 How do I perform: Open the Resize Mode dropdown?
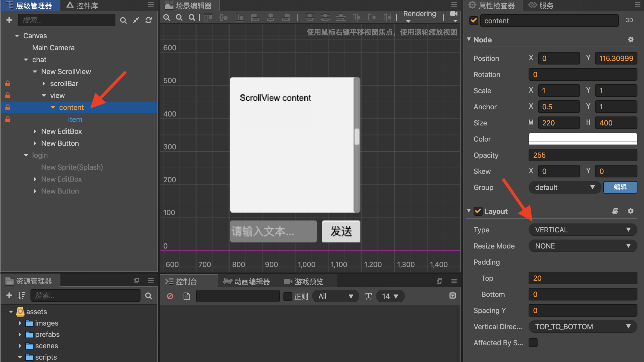coord(582,246)
